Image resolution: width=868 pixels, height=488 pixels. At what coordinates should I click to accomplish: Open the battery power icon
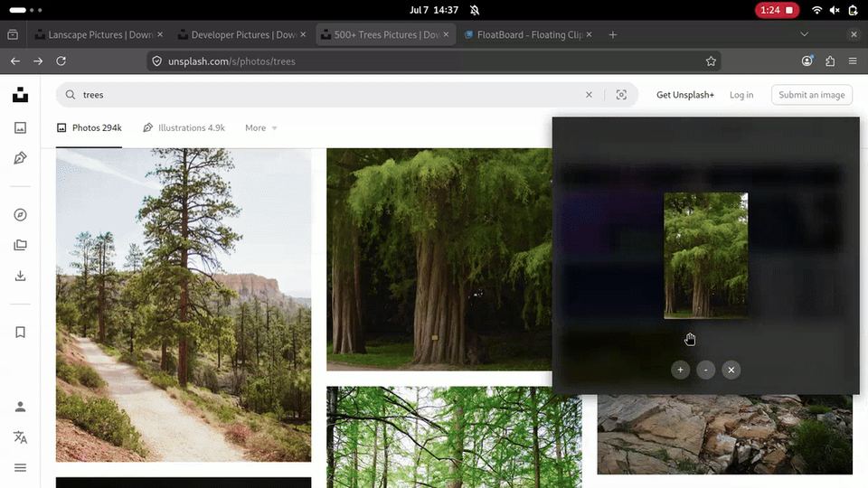(853, 10)
